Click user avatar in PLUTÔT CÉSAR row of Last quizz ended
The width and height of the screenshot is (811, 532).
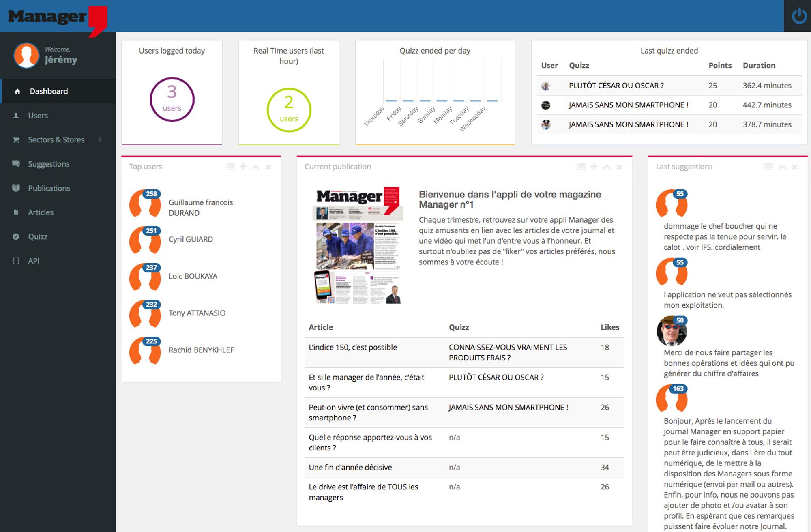click(x=546, y=86)
